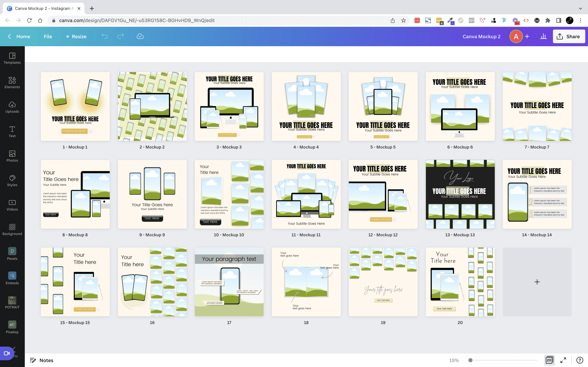
Task: Open the Background panel
Action: coord(12,230)
